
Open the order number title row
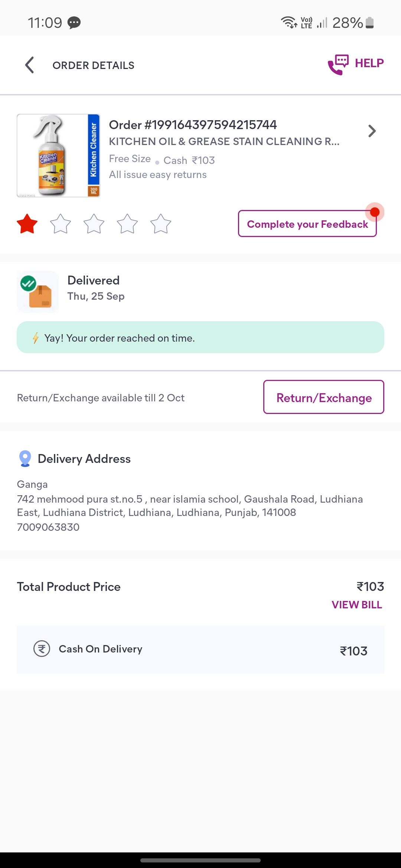[193, 125]
